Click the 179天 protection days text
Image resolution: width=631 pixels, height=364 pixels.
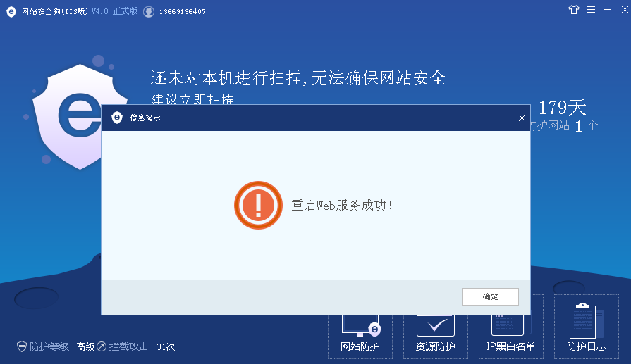click(x=562, y=107)
